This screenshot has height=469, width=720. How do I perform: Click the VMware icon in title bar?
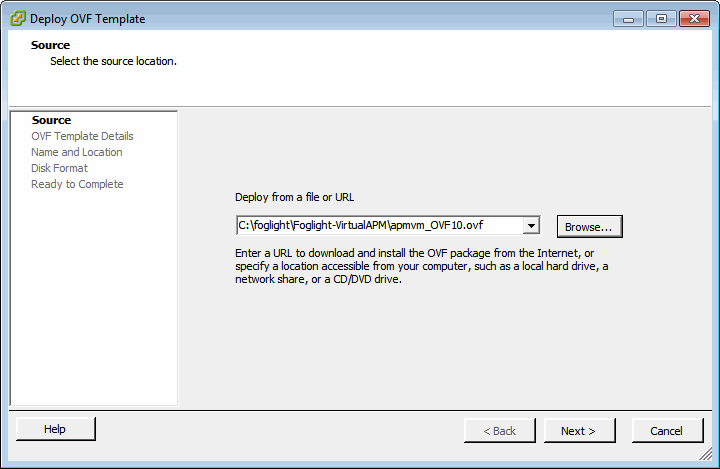coord(17,18)
